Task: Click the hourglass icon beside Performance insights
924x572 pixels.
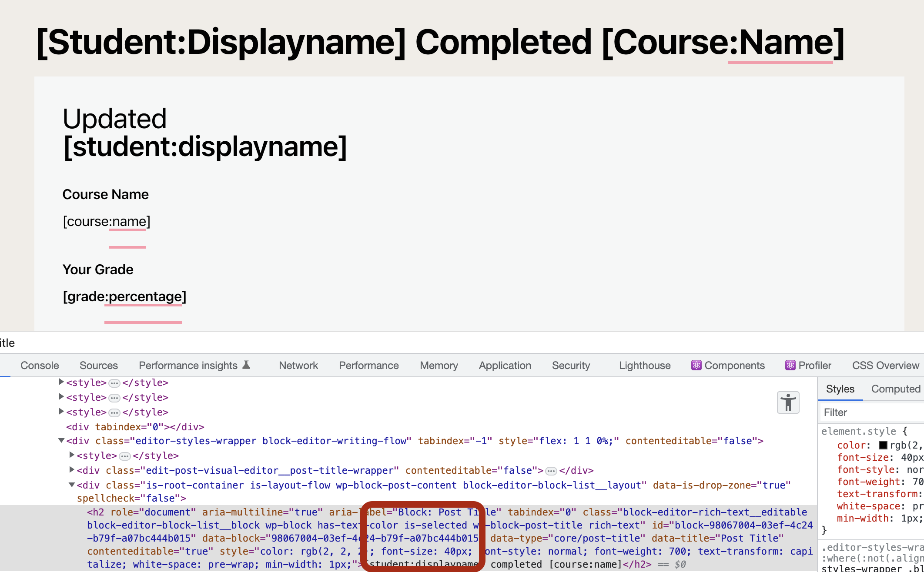Action: 246,365
